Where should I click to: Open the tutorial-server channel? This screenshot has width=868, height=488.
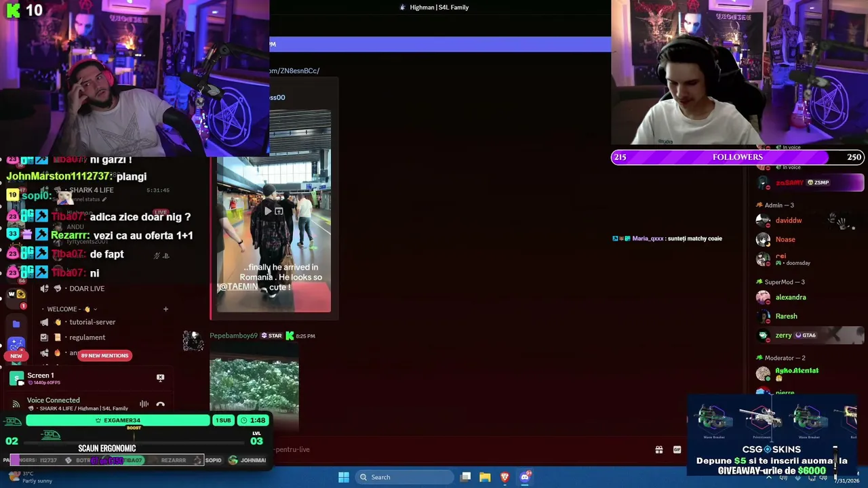tap(92, 322)
